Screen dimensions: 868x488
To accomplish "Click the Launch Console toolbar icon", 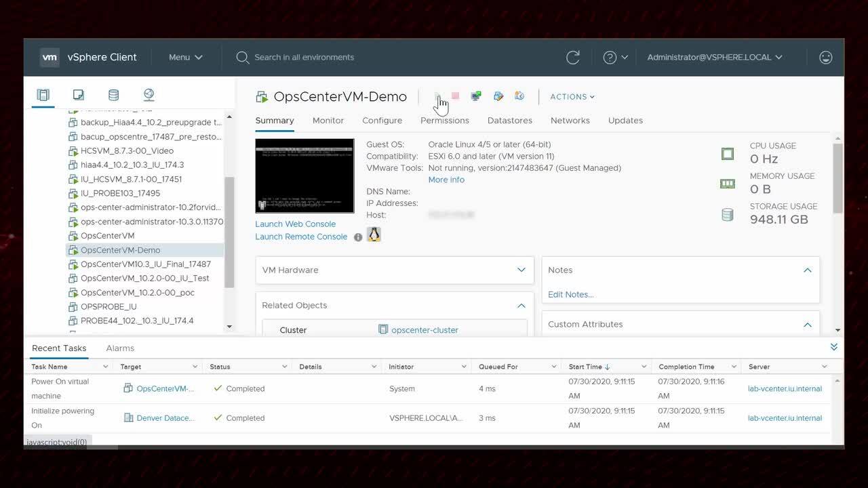I will [476, 96].
